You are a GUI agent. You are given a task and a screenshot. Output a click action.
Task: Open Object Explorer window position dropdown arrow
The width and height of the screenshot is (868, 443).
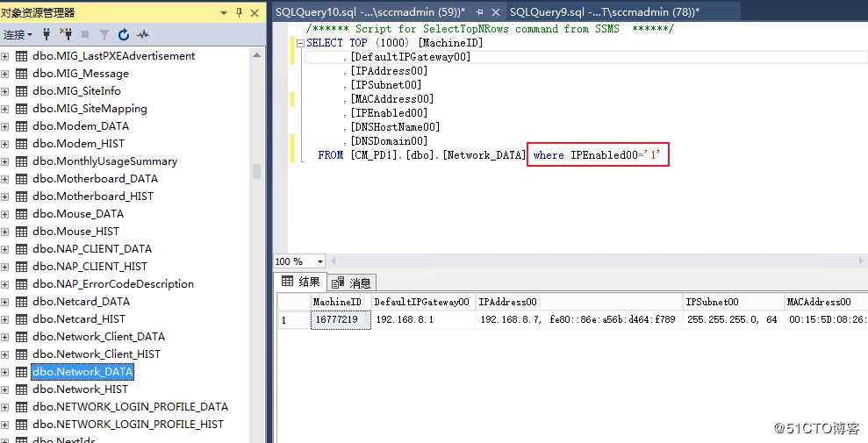click(x=224, y=12)
